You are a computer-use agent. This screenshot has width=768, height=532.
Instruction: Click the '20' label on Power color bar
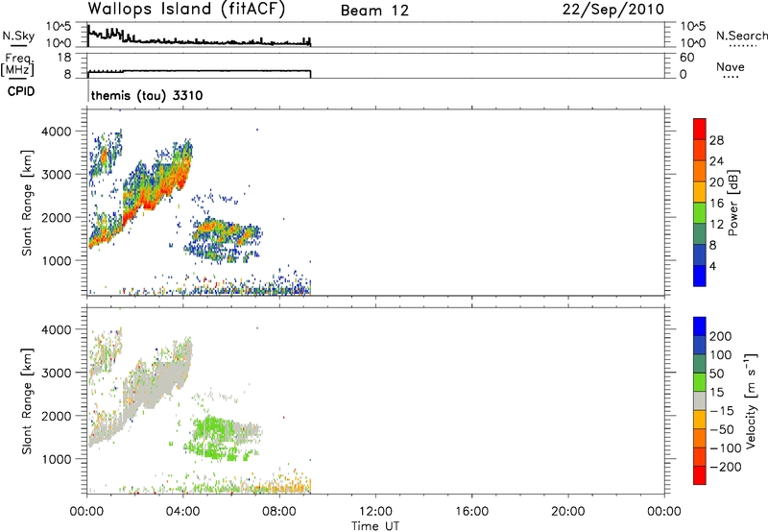716,182
